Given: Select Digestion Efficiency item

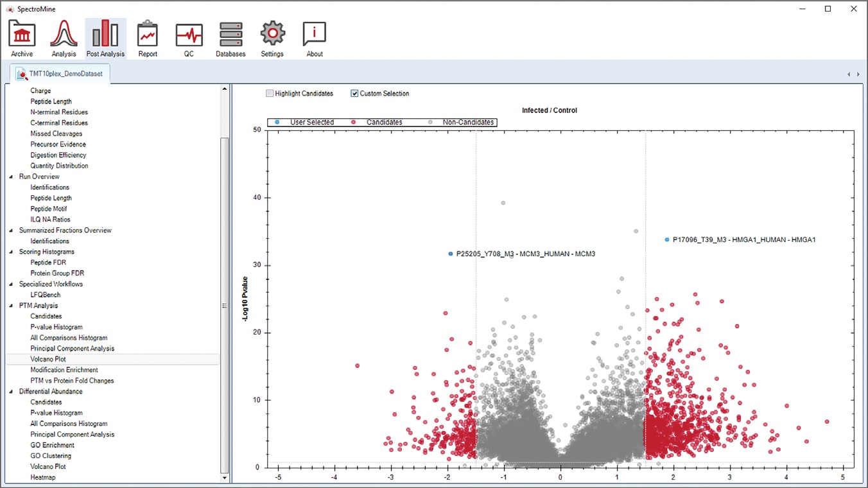Looking at the screenshot, I should click(x=58, y=155).
